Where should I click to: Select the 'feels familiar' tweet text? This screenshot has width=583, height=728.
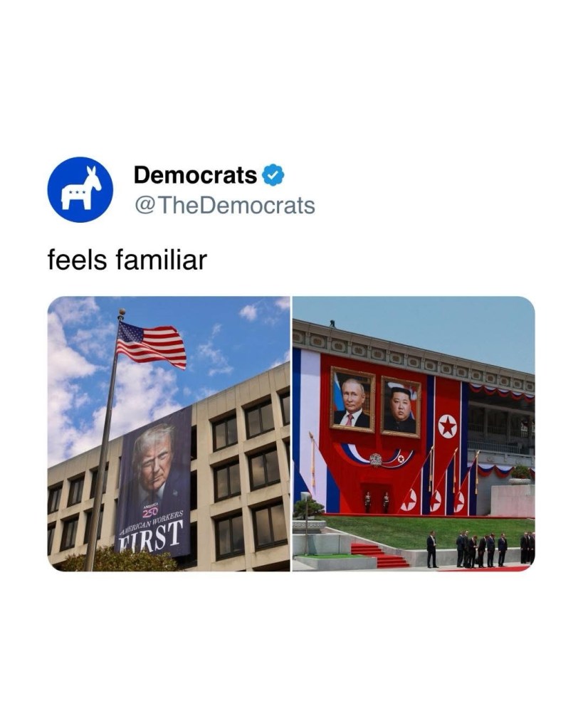127,260
